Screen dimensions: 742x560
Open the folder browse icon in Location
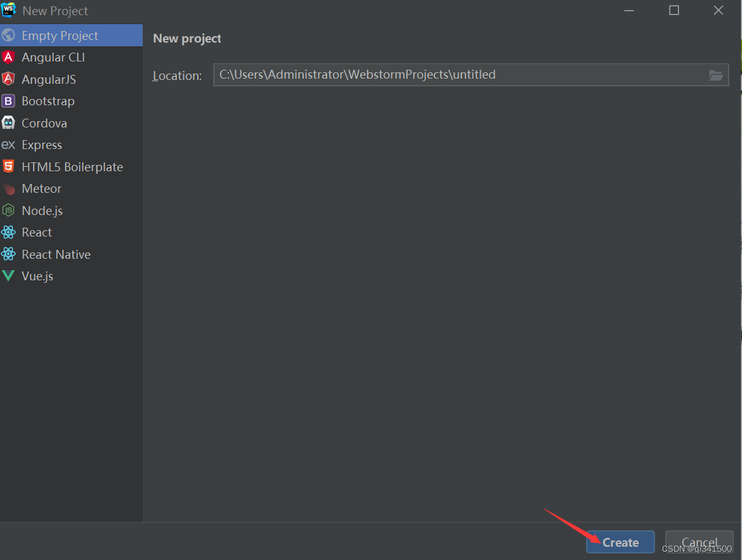[715, 75]
